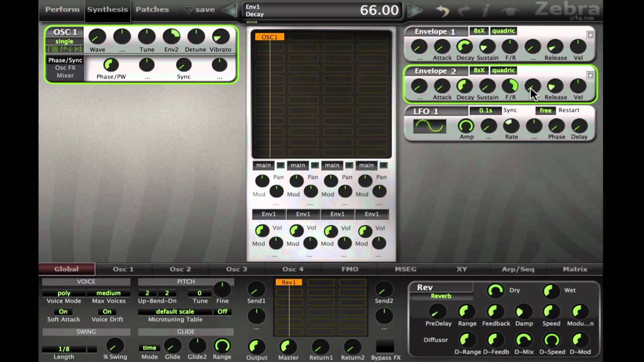Click the Rev1 module in effects grid
This screenshot has height=362, width=644.
(289, 282)
